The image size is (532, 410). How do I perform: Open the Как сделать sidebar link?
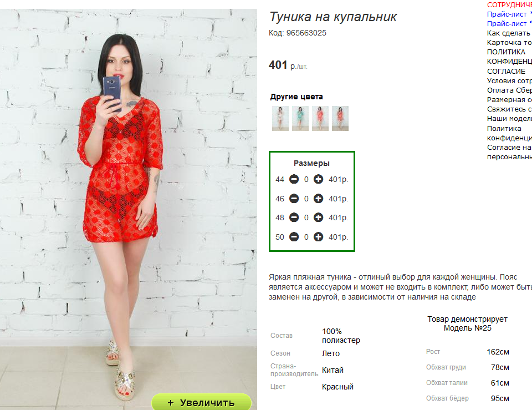[509, 33]
